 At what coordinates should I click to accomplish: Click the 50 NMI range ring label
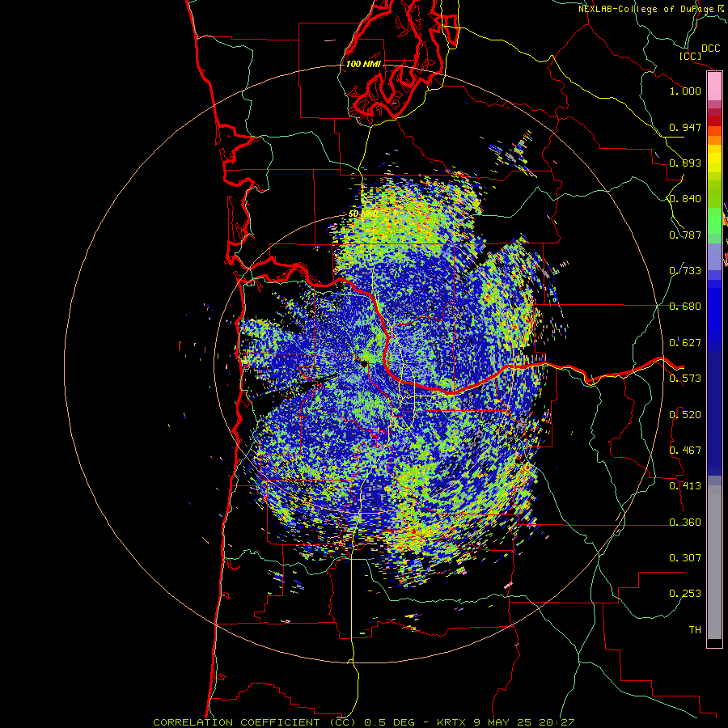[362, 214]
